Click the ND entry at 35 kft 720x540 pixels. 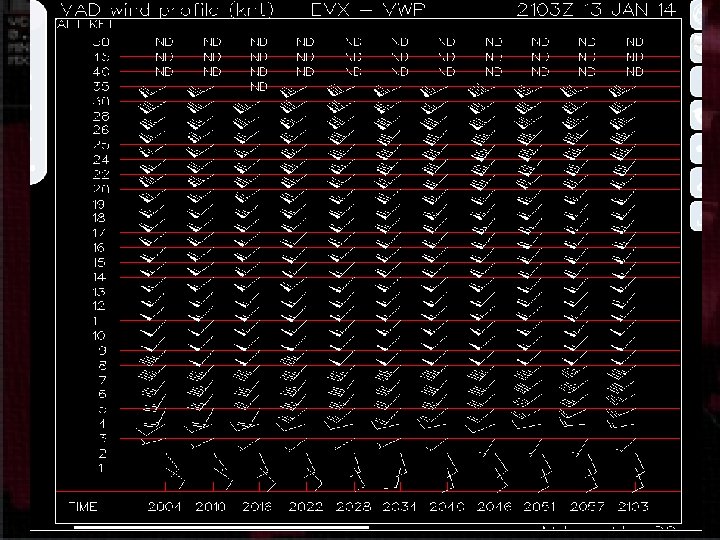click(x=259, y=86)
